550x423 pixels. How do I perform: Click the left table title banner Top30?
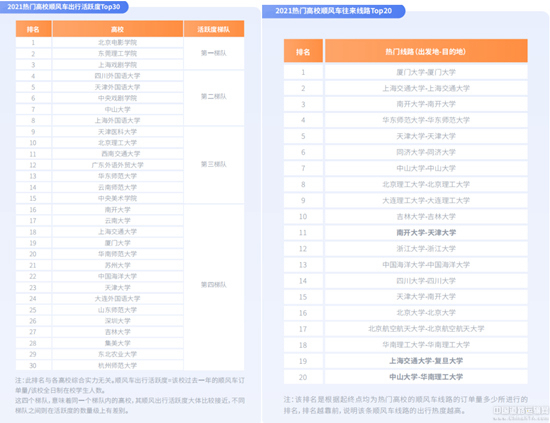point(64,7)
